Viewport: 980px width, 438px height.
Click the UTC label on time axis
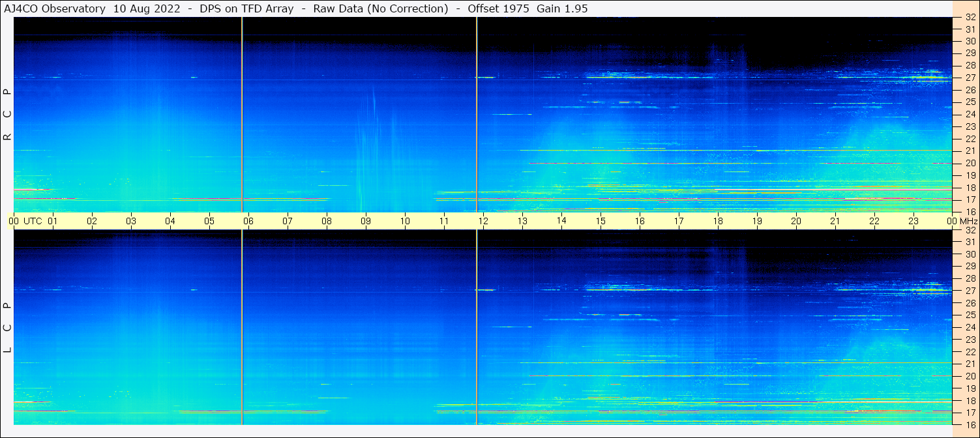[x=33, y=221]
